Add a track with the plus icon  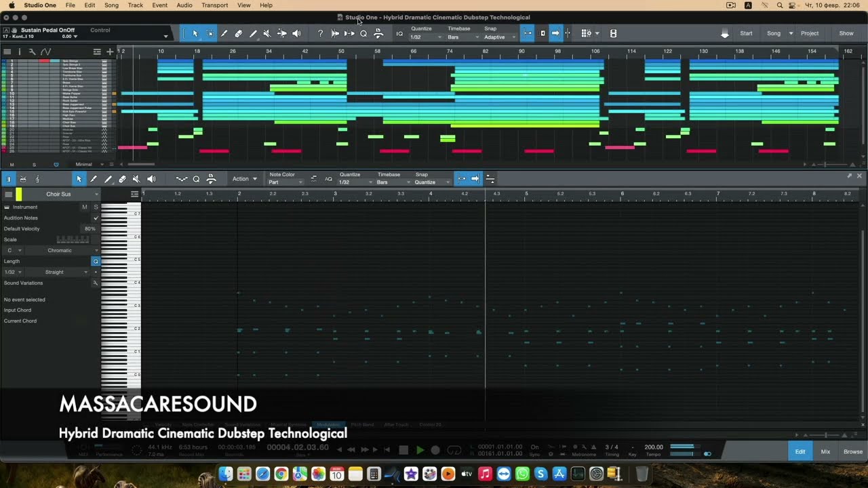click(110, 52)
